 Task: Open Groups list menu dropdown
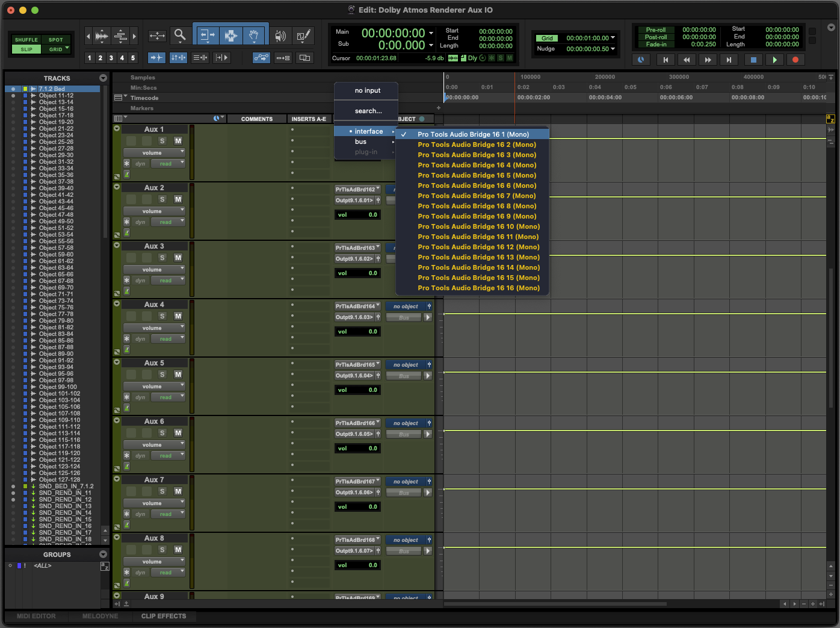click(x=103, y=555)
